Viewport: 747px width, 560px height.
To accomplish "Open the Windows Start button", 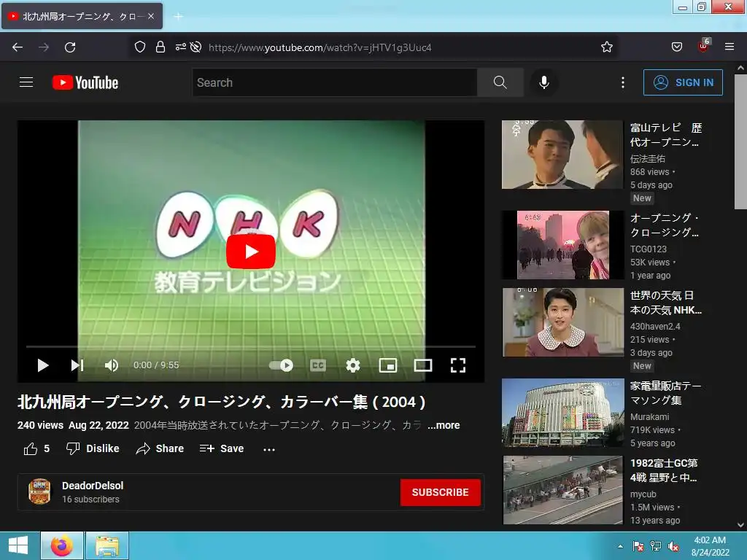I will point(18,545).
